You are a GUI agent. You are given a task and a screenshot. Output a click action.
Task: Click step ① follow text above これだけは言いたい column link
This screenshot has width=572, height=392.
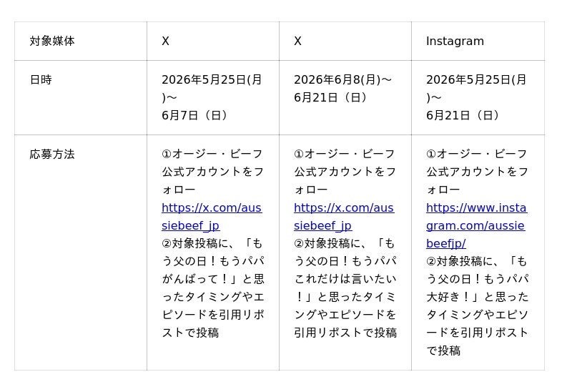(x=345, y=172)
